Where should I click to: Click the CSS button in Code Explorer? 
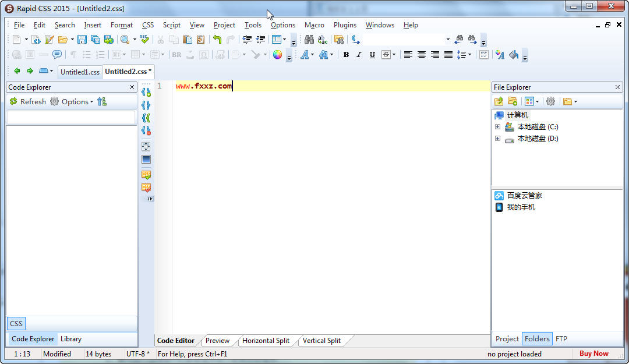pyautogui.click(x=16, y=323)
